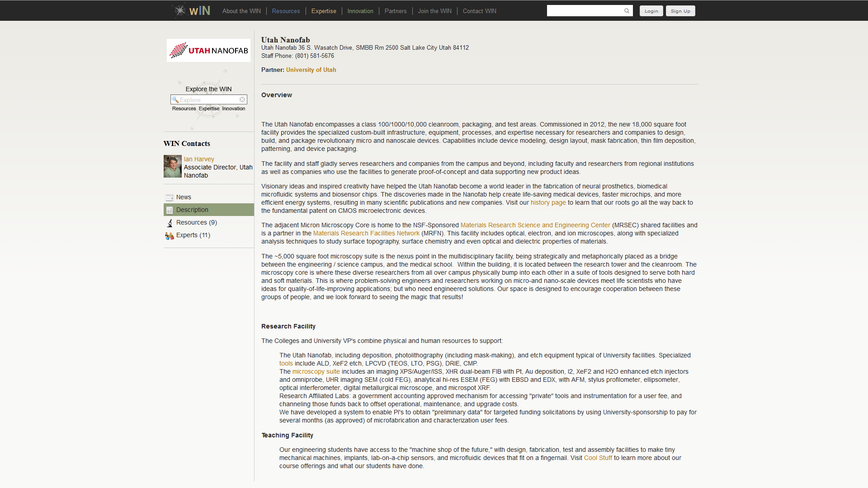The height and width of the screenshot is (488, 868).
Task: Open the Innovation top menu
Action: coord(360,11)
